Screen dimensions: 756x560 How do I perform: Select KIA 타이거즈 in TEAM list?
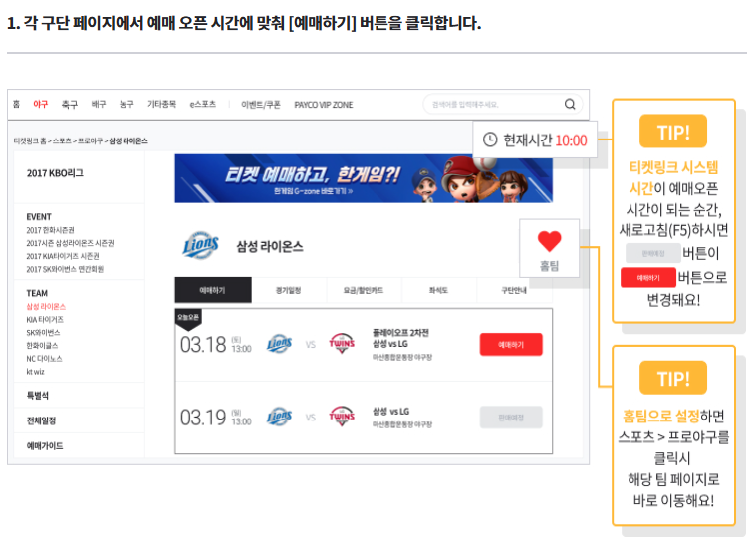click(x=45, y=319)
